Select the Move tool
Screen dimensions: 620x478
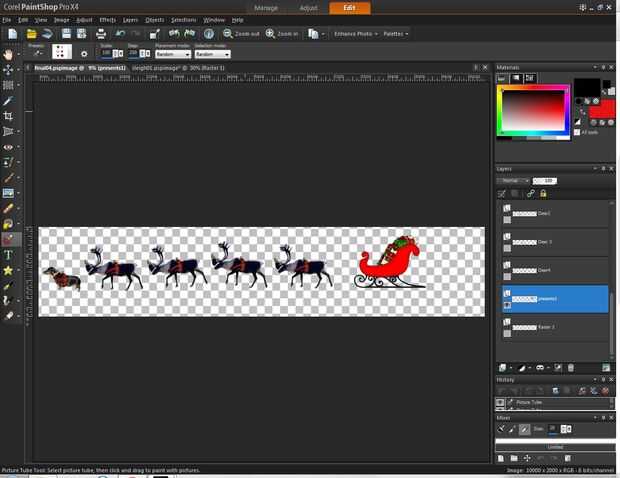point(8,70)
